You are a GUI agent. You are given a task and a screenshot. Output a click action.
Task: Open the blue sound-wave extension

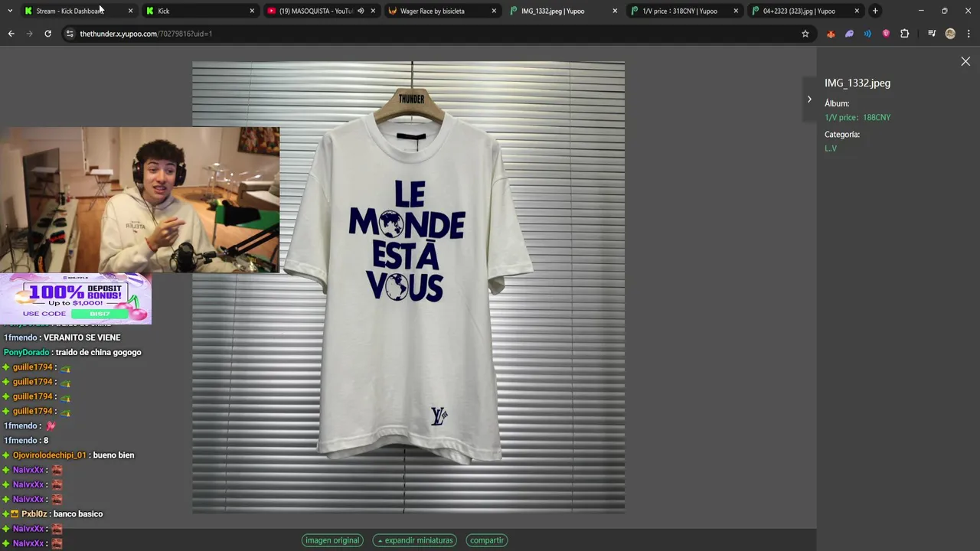click(x=867, y=34)
